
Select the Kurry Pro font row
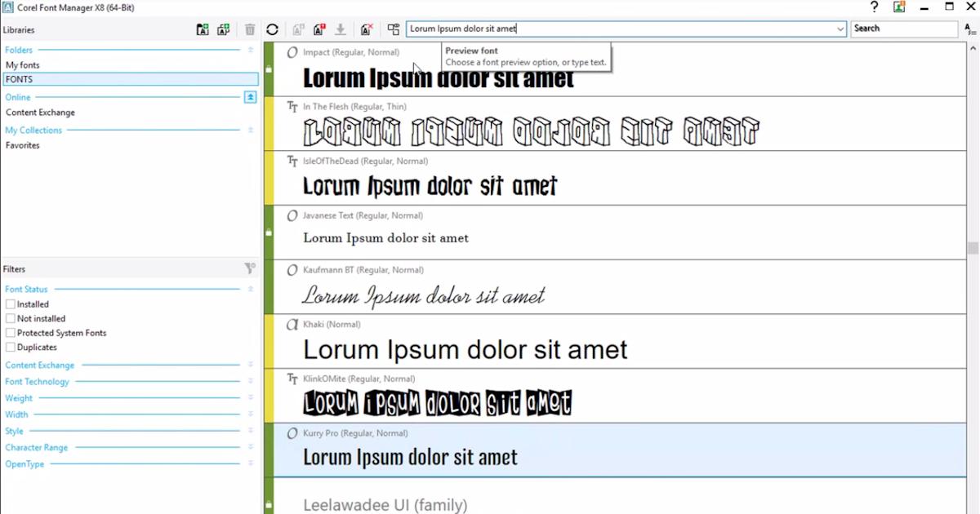(620, 450)
